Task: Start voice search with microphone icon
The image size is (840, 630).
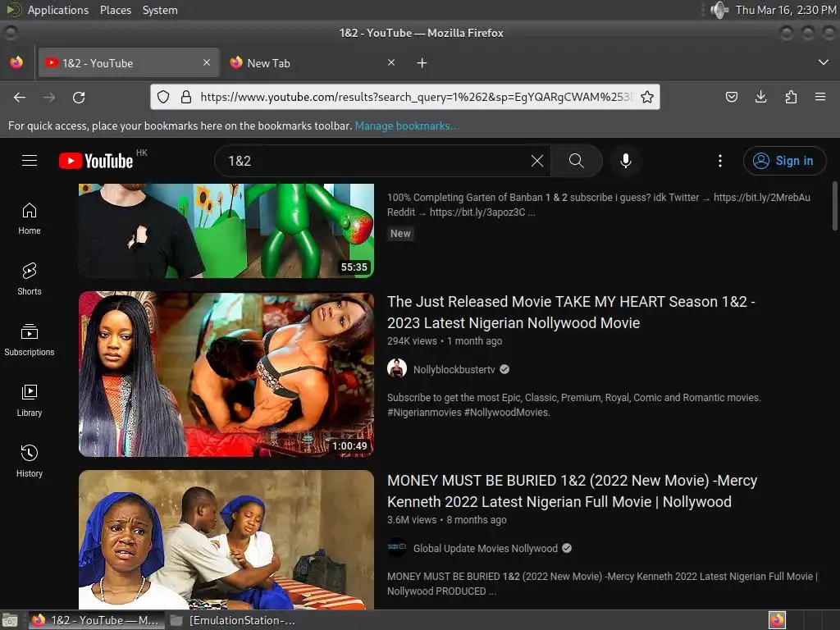Action: pyautogui.click(x=625, y=161)
